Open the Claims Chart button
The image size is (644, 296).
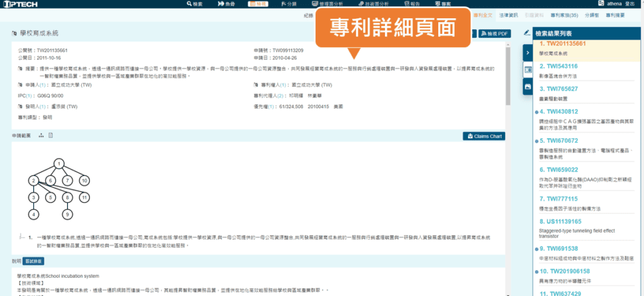[484, 136]
